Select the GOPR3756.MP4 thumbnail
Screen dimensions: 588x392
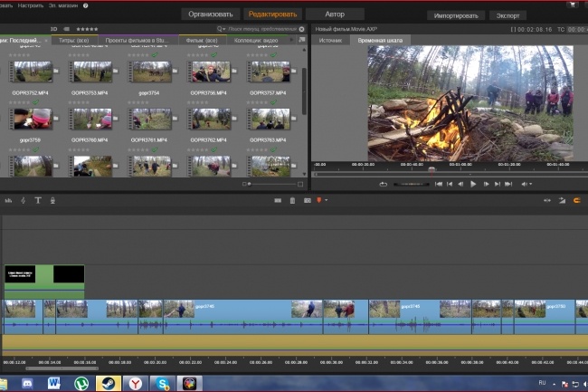[209, 72]
